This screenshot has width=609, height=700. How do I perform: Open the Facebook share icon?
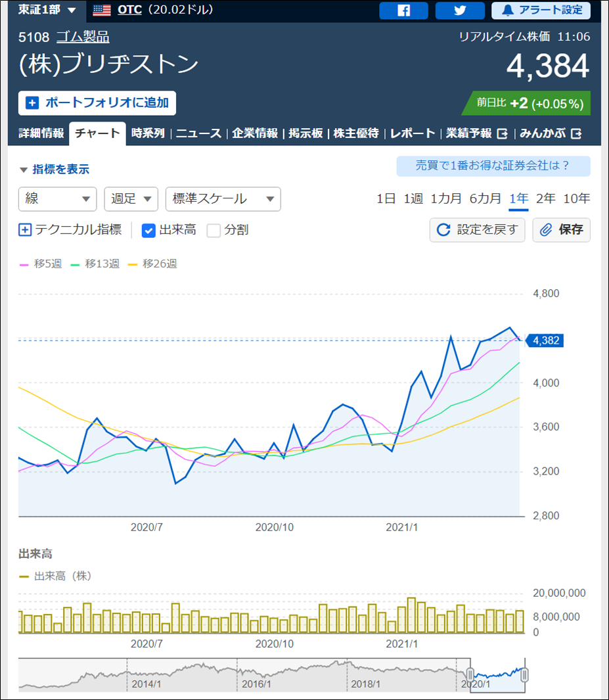[x=403, y=11]
